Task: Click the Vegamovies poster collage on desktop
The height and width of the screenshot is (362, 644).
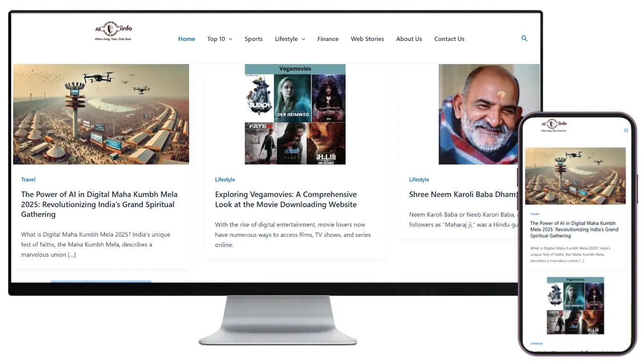Action: (295, 114)
